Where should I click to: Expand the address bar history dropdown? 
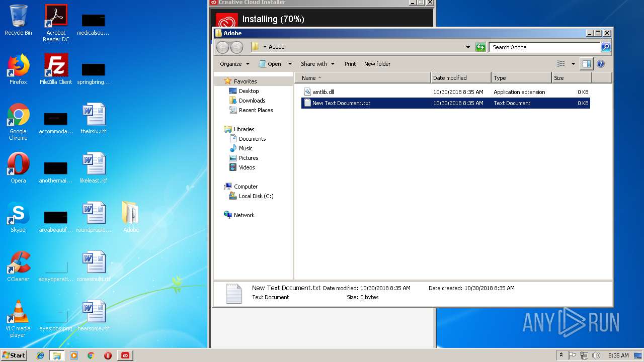click(x=468, y=47)
